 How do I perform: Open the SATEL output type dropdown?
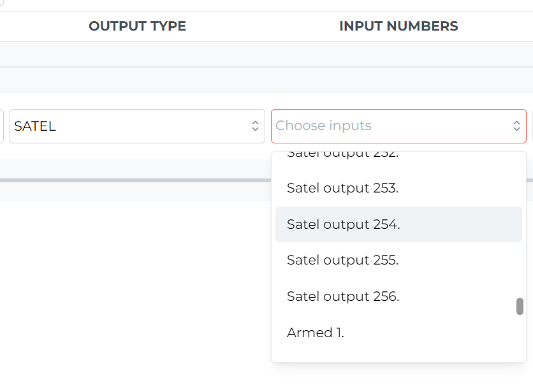[x=137, y=126]
